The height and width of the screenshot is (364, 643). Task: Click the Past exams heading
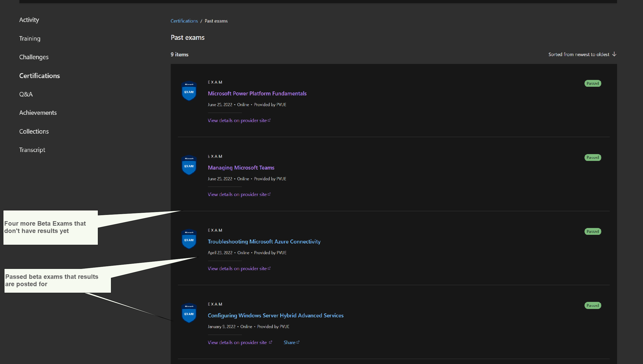tap(188, 37)
